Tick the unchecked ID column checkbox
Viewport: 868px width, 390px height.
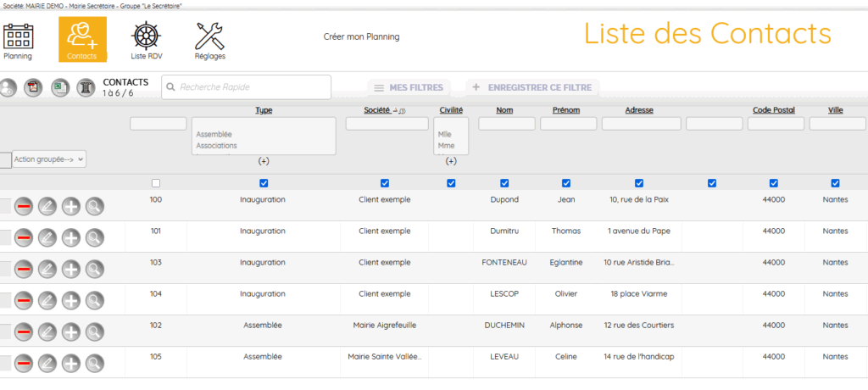[155, 183]
